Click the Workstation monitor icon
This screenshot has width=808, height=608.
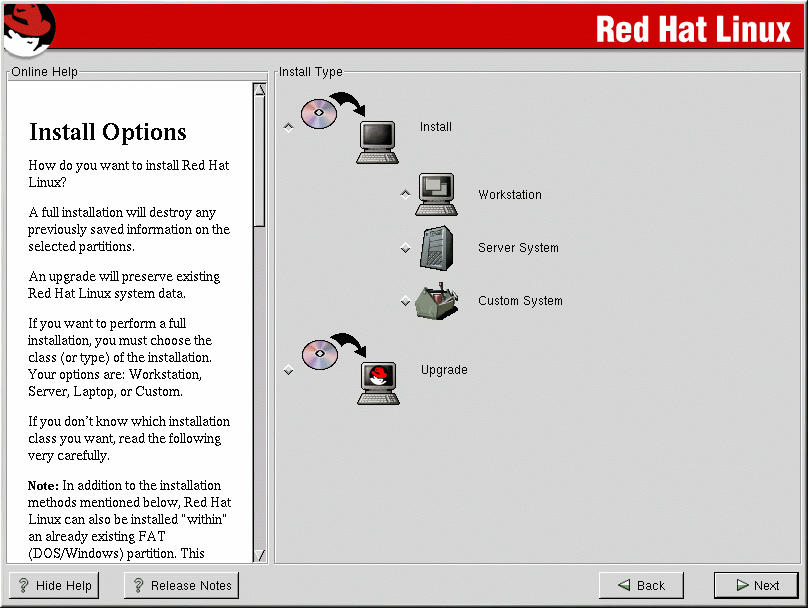[436, 195]
